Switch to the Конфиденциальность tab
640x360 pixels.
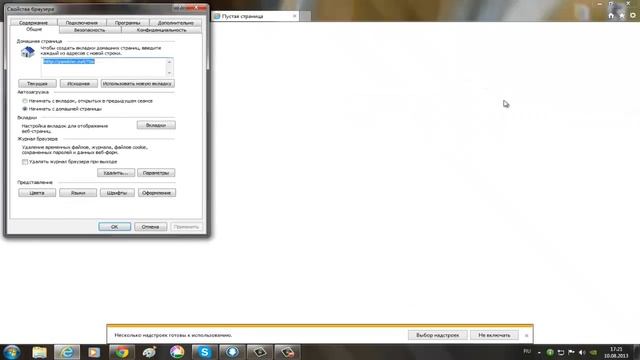[x=162, y=30]
